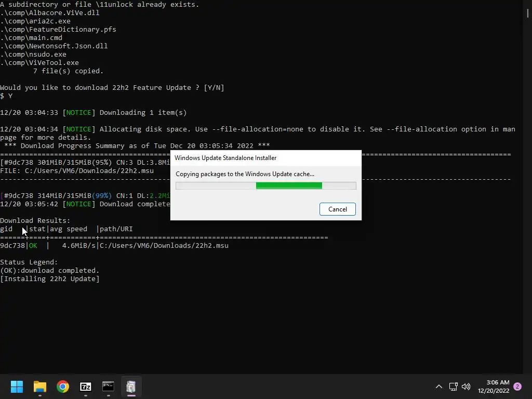The width and height of the screenshot is (532, 399).
Task: Click the 'gid |stat|avg speed' header row
Action: click(66, 229)
